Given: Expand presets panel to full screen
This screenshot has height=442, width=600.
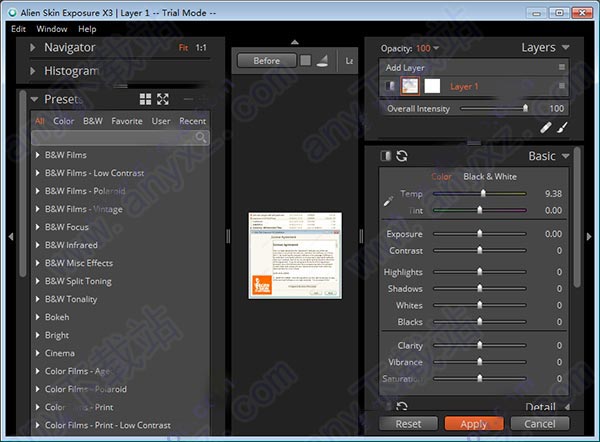Looking at the screenshot, I should tap(163, 99).
